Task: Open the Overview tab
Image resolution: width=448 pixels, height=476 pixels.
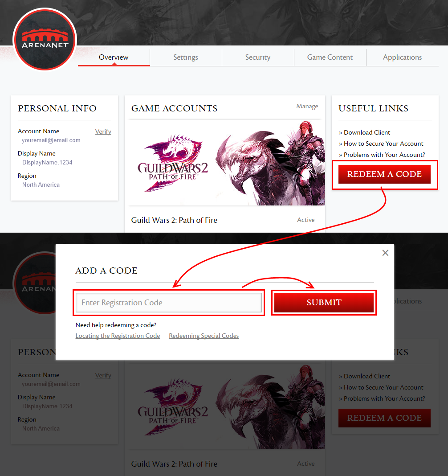Action: click(x=114, y=57)
